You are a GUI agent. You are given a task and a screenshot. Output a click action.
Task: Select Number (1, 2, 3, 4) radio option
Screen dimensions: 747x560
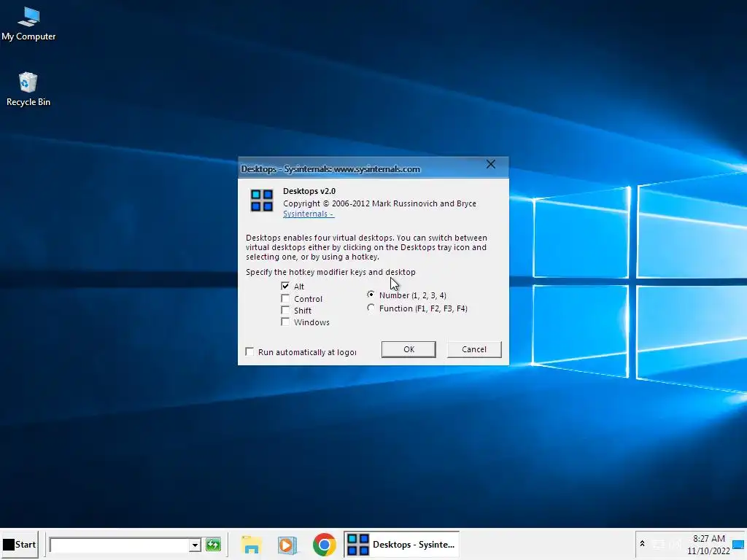(371, 295)
